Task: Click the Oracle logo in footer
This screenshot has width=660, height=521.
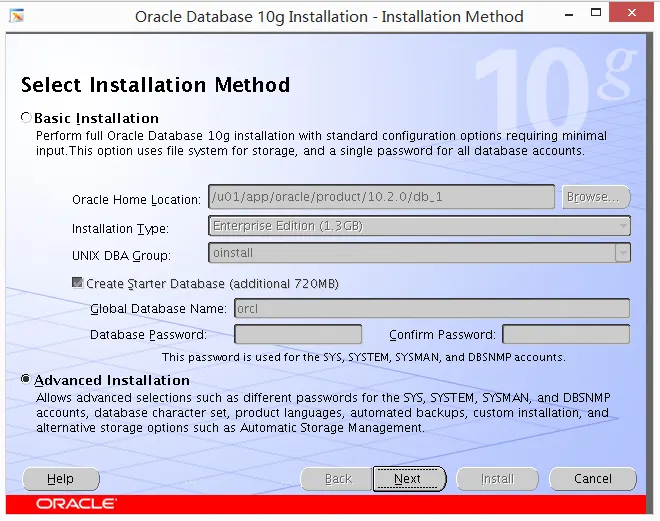Action: [76, 503]
